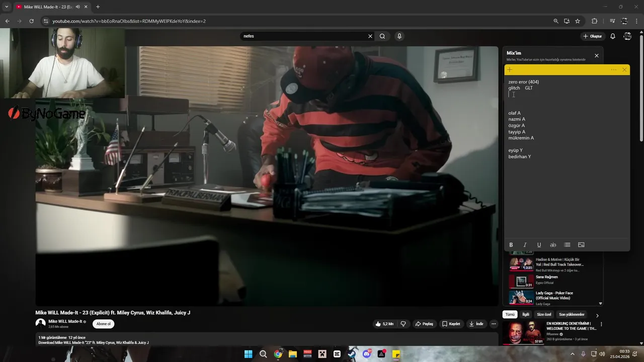Clear the nefes search text

pyautogui.click(x=370, y=36)
